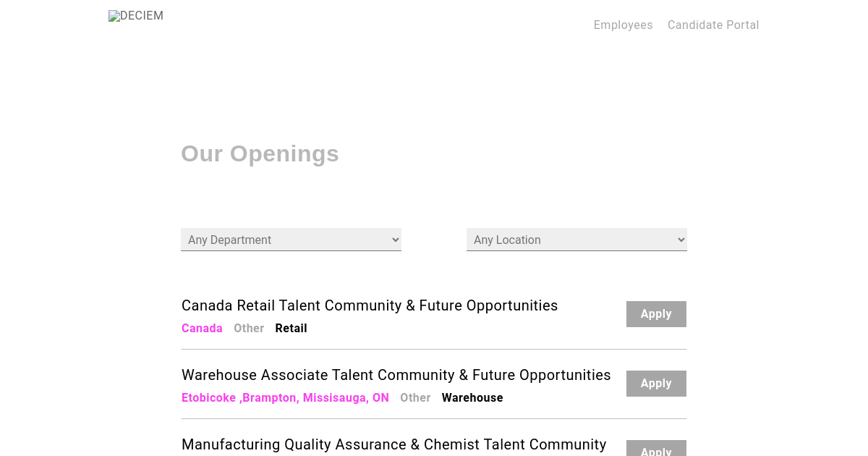
Task: Open the Warehouse Associate Talent Community posting
Action: 396,375
